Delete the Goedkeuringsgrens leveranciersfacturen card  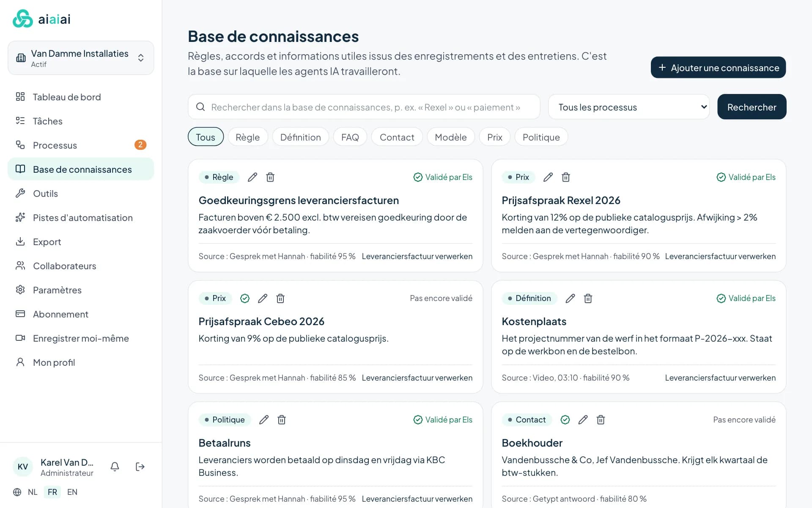coord(270,177)
